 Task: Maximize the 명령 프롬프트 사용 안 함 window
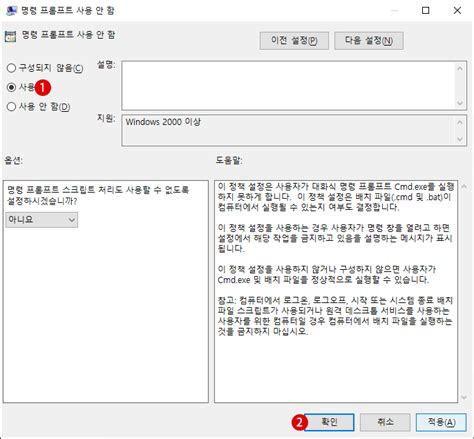(x=426, y=11)
